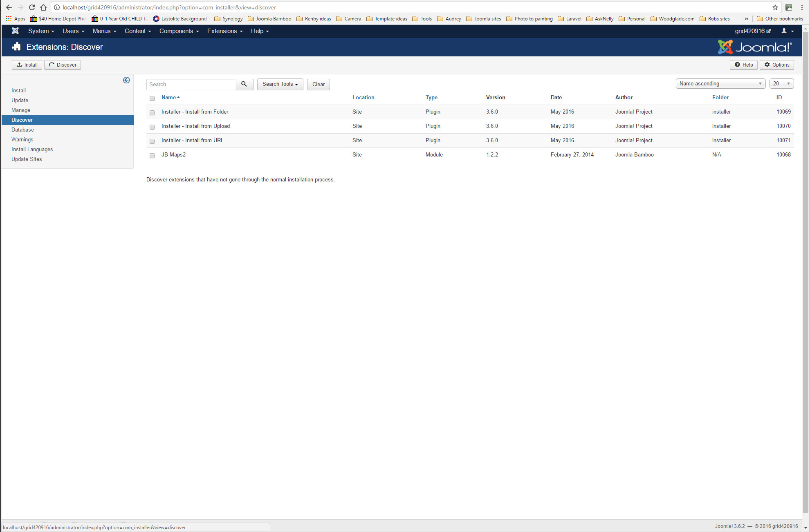The image size is (810, 532).
Task: Select Manage in the sidebar
Action: 21,110
